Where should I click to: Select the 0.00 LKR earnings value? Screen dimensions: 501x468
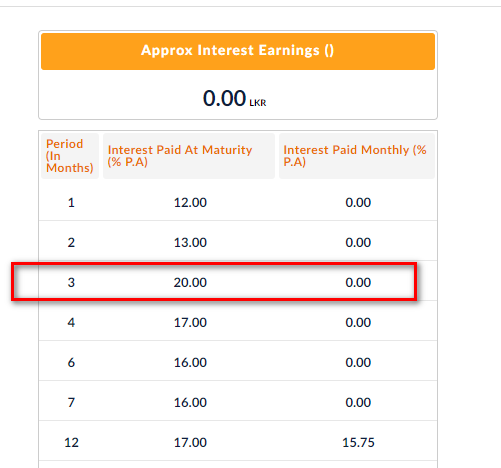(x=235, y=99)
